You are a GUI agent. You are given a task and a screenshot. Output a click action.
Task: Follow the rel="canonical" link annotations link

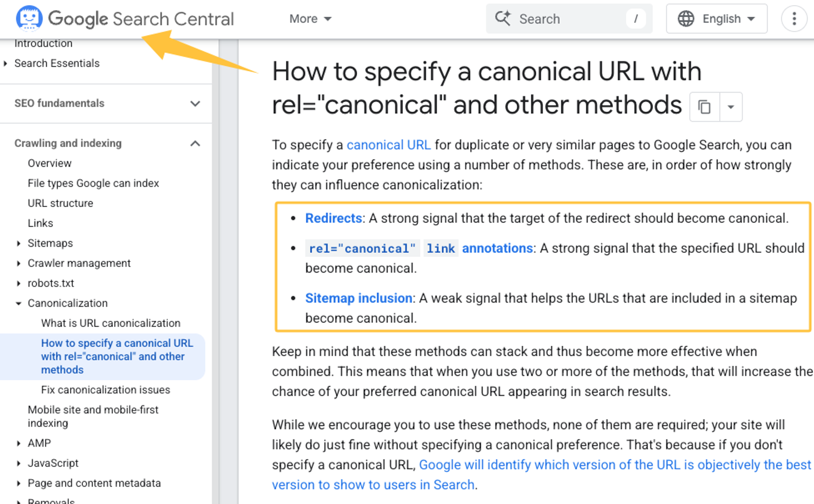(x=419, y=248)
